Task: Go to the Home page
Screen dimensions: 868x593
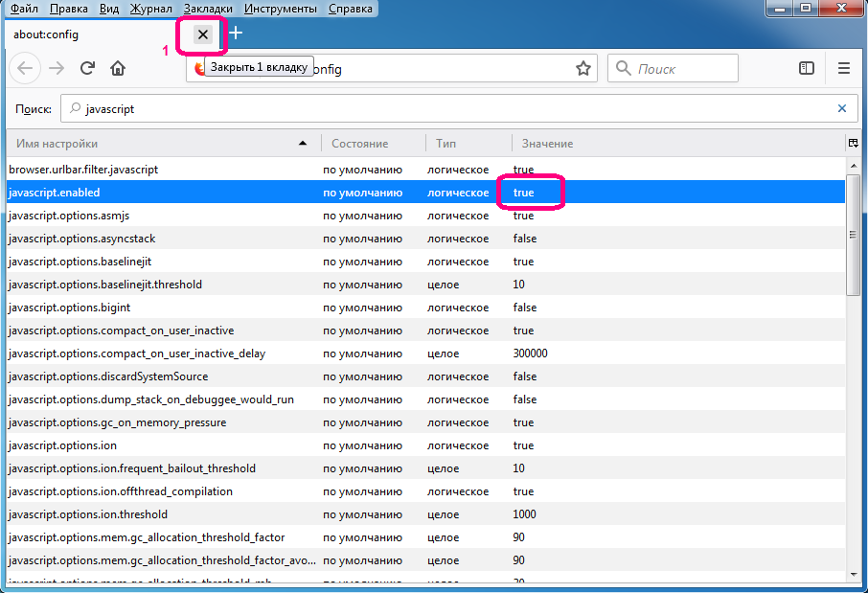Action: pyautogui.click(x=118, y=68)
